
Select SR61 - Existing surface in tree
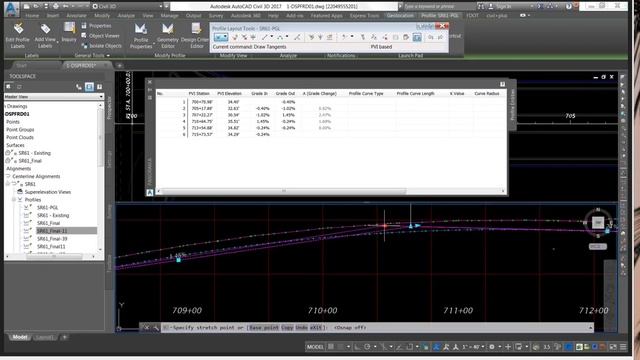[35, 153]
